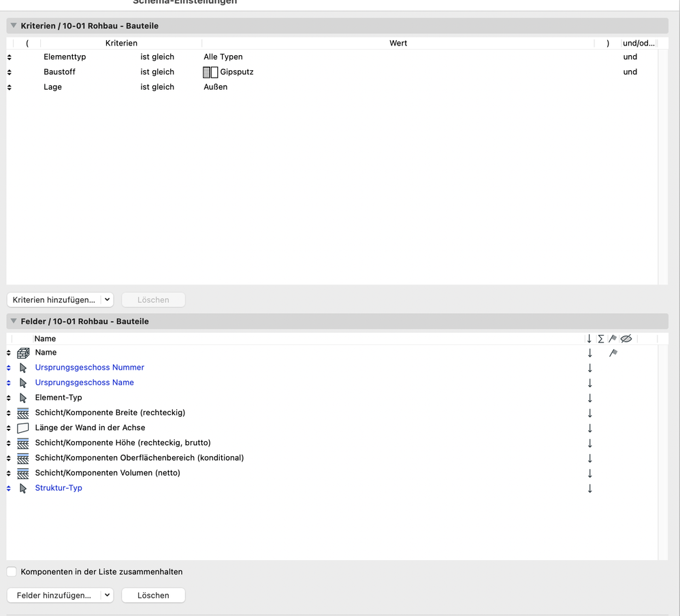Click the Gipsputz building material icon

click(210, 72)
